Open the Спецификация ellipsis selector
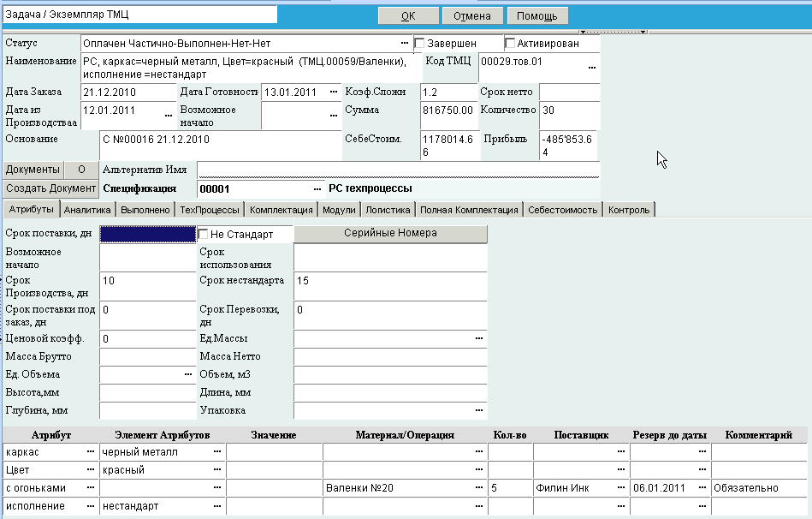Screen dimensions: 812x519 (317, 189)
